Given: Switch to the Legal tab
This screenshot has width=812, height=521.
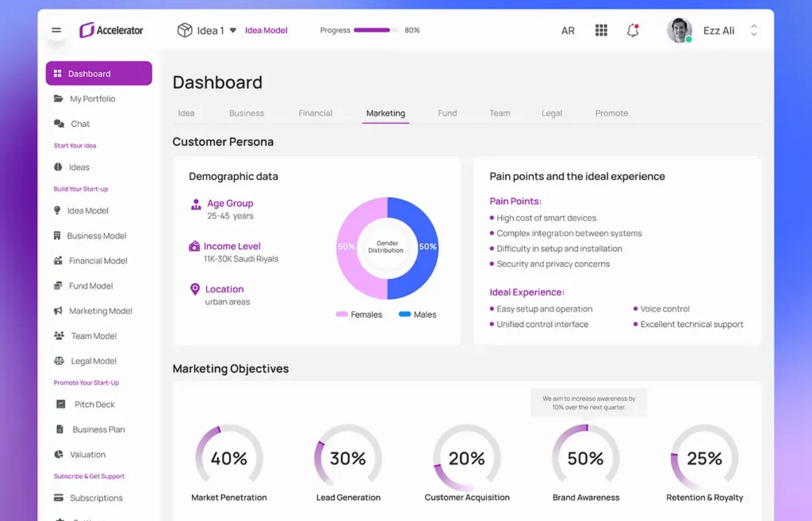Looking at the screenshot, I should (552, 113).
